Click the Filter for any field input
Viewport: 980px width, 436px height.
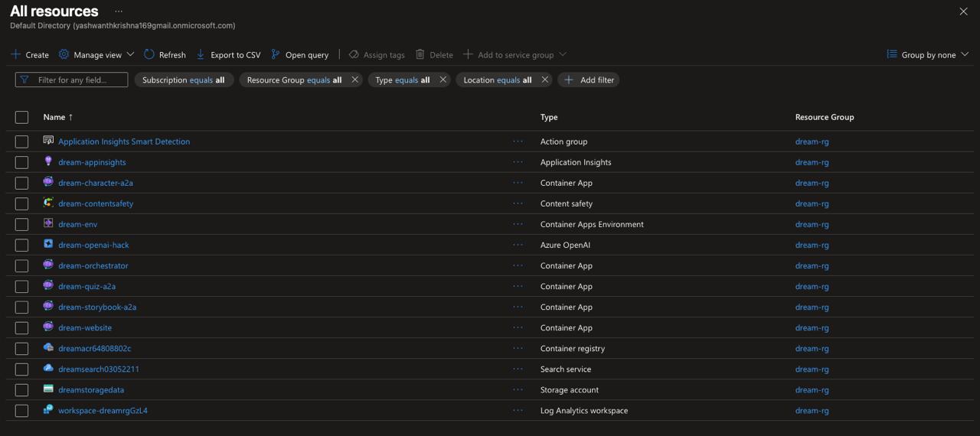[71, 80]
